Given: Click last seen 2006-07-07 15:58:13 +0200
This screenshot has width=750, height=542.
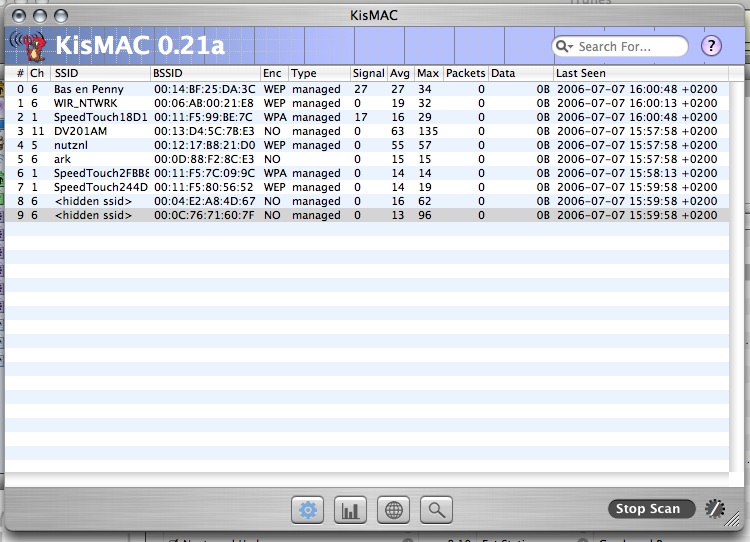Looking at the screenshot, I should (x=637, y=173).
